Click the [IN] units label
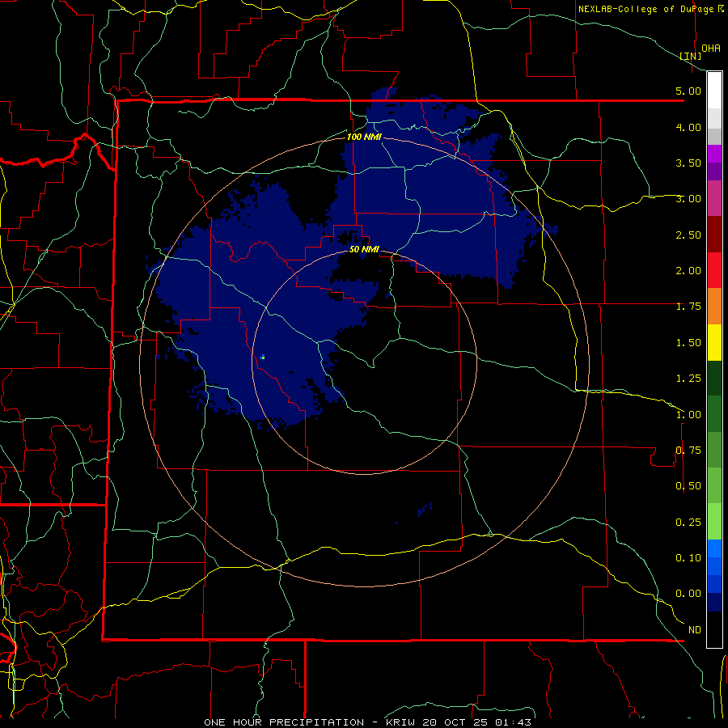728x728 pixels. (x=691, y=56)
